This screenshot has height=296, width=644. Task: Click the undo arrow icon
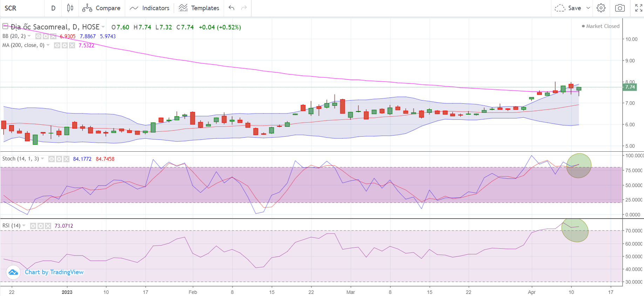pos(231,8)
